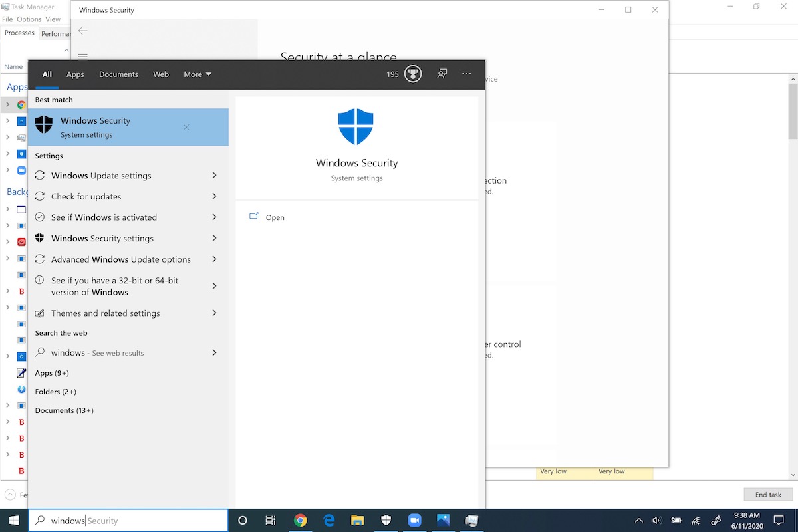The image size is (798, 532).
Task: Click the speaker volume icon in system tray
Action: tap(657, 521)
